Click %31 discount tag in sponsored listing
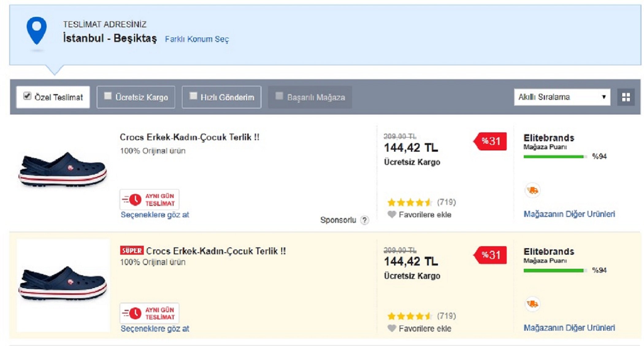This screenshot has height=346, width=644. click(x=490, y=141)
